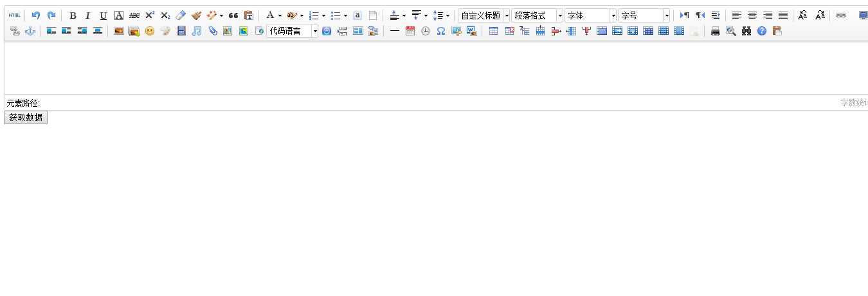Toggle the font border option

[x=119, y=15]
